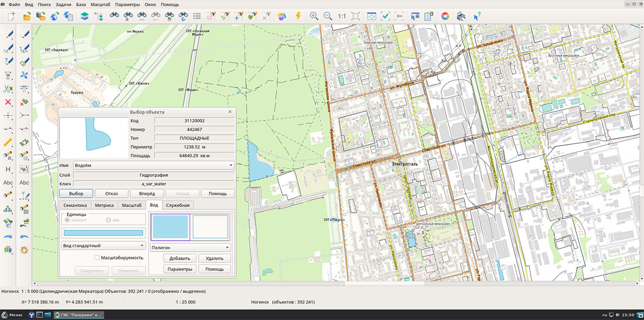Click the yellow lightning bolt icon

298,16
